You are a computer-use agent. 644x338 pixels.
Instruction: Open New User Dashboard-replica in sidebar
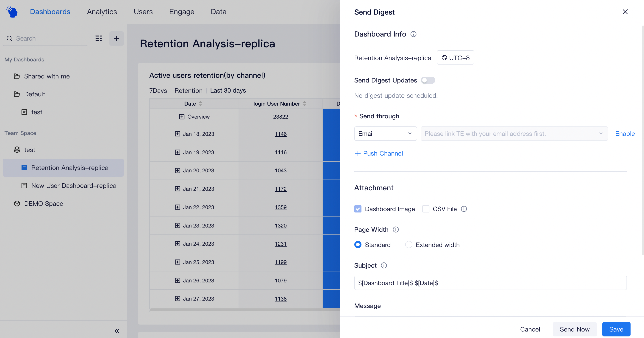pos(74,186)
